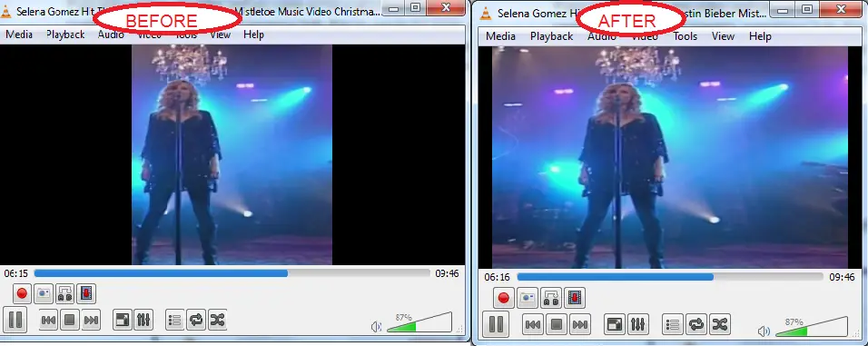This screenshot has height=346, width=868.
Task: Take a snapshot in the AFTER window
Action: (x=527, y=298)
